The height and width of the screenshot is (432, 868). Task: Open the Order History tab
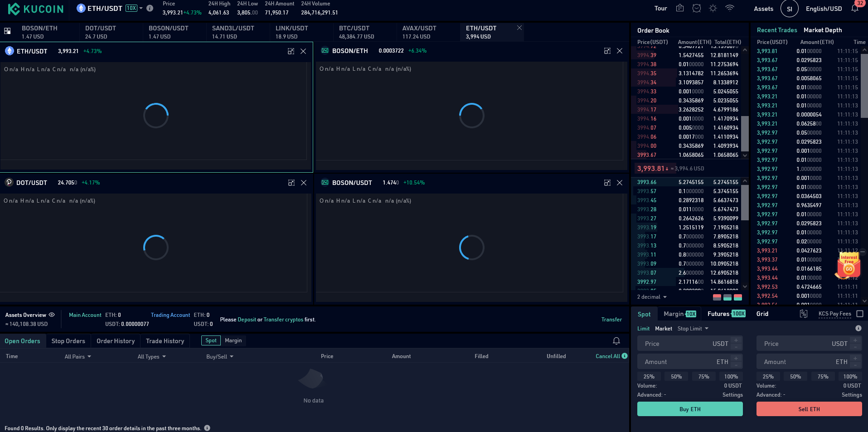pos(116,341)
